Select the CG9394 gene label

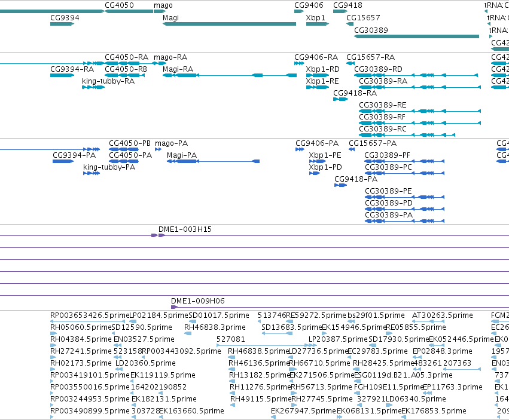tap(65, 17)
